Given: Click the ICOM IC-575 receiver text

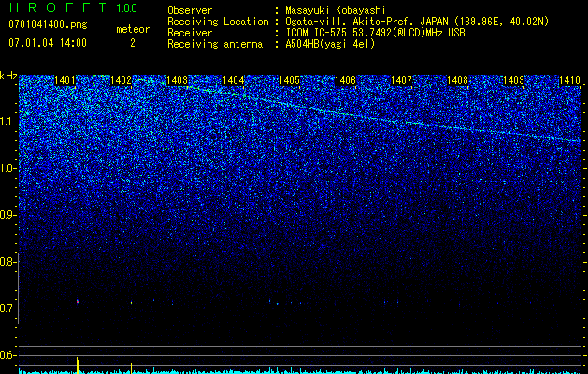Looking at the screenshot, I should point(375,33).
